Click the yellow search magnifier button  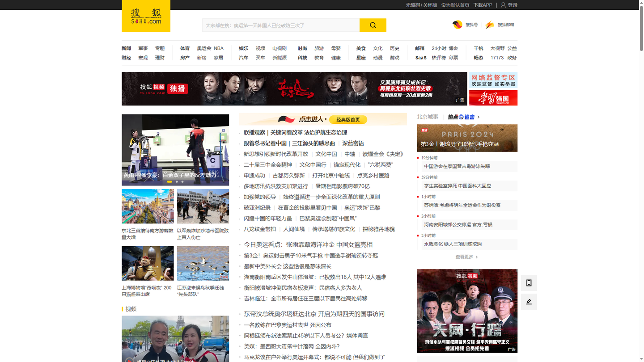tap(373, 25)
